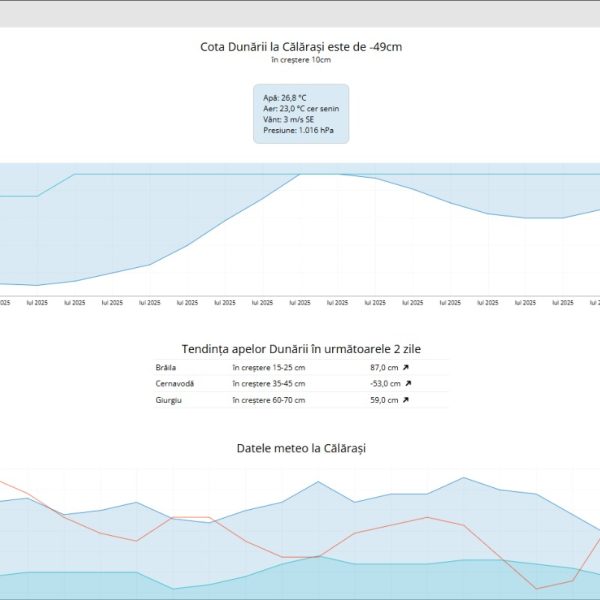Click the 'în creștere 15-25 cm' forecast cell
The width and height of the screenshot is (600, 600).
(268, 367)
